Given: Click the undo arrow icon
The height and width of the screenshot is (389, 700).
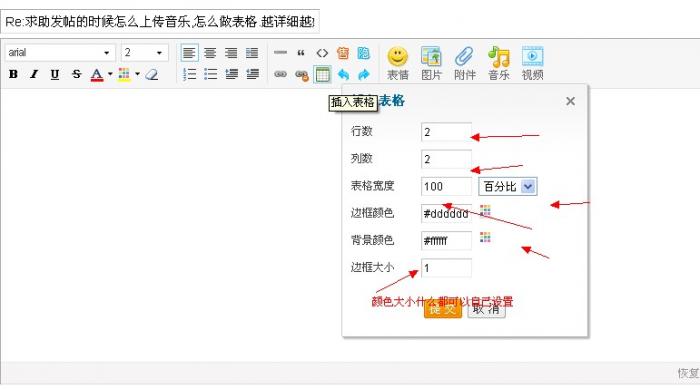Looking at the screenshot, I should (343, 74).
